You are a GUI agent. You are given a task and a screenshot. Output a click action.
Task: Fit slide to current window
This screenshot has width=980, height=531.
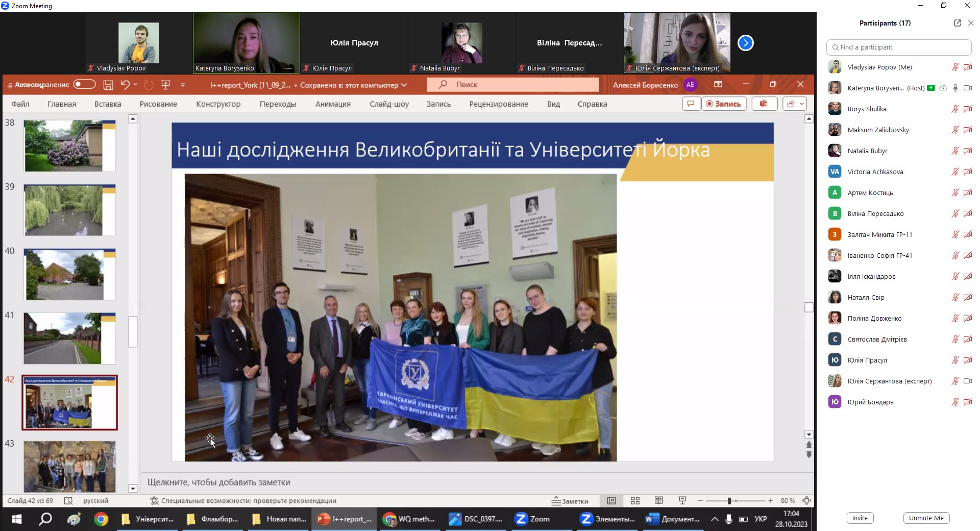tap(806, 501)
